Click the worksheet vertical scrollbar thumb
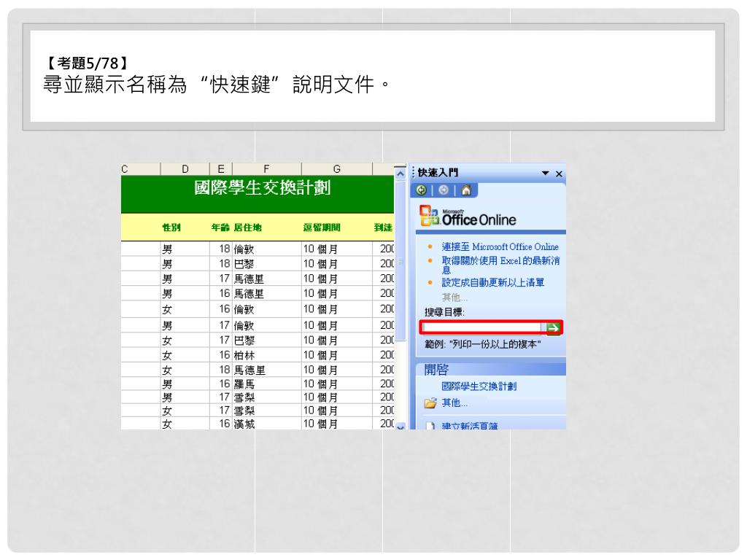747x560 pixels. click(400, 260)
